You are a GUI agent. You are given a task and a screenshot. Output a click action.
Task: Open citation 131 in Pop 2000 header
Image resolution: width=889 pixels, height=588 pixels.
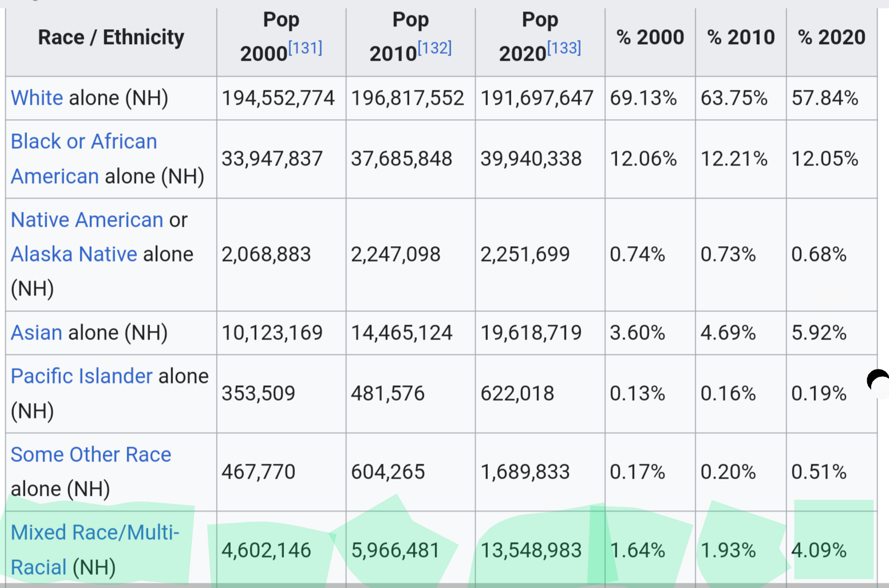coord(305,48)
